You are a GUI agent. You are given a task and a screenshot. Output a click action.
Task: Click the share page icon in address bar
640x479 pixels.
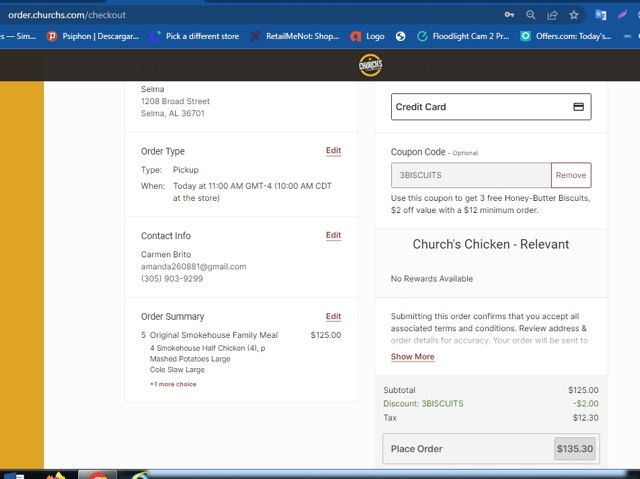552,15
